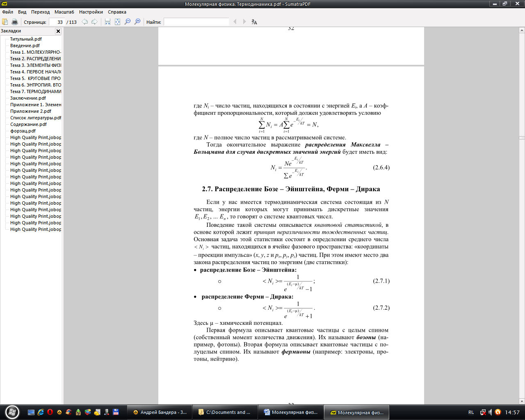
Task: Click the page number input field
Action: click(57, 22)
